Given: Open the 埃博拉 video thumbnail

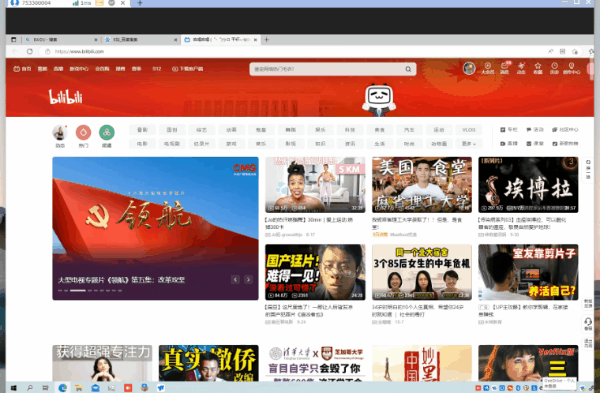Looking at the screenshot, I should pos(528,185).
